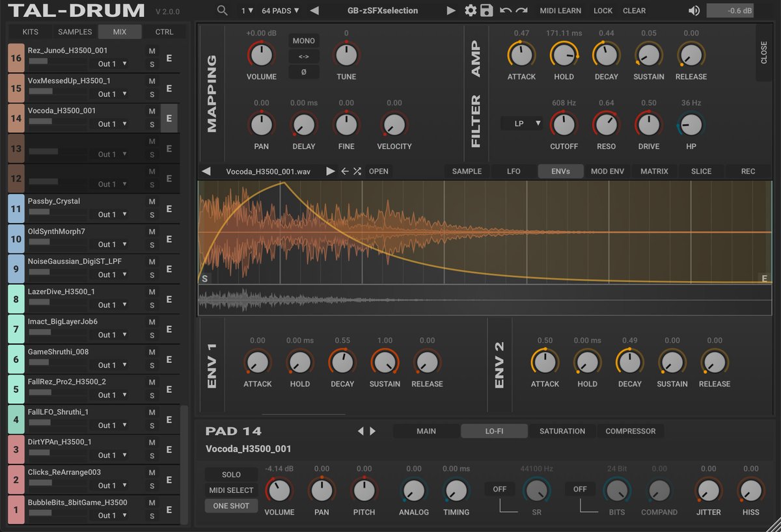Toggle ONE SHOT mode for pad 14
This screenshot has height=532, width=781.
tap(231, 505)
